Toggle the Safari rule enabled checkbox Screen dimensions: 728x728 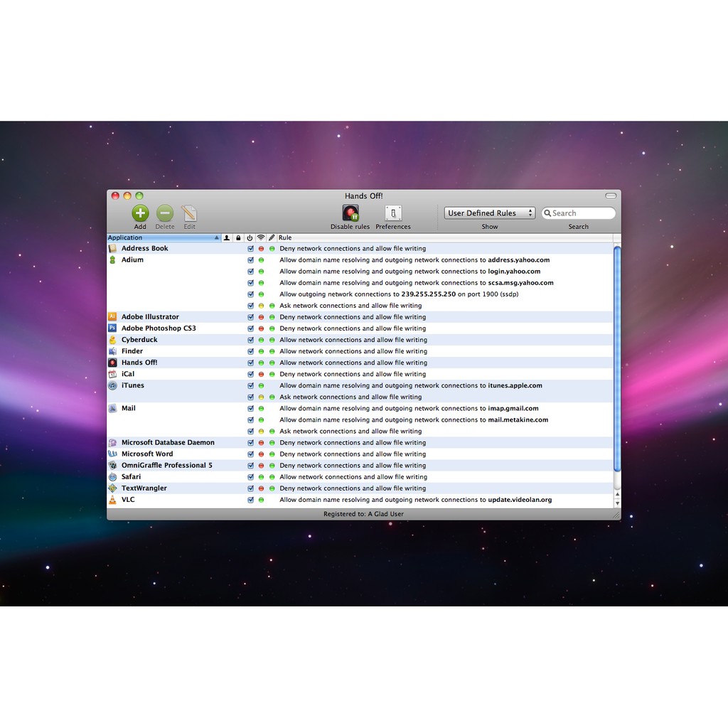[250, 477]
